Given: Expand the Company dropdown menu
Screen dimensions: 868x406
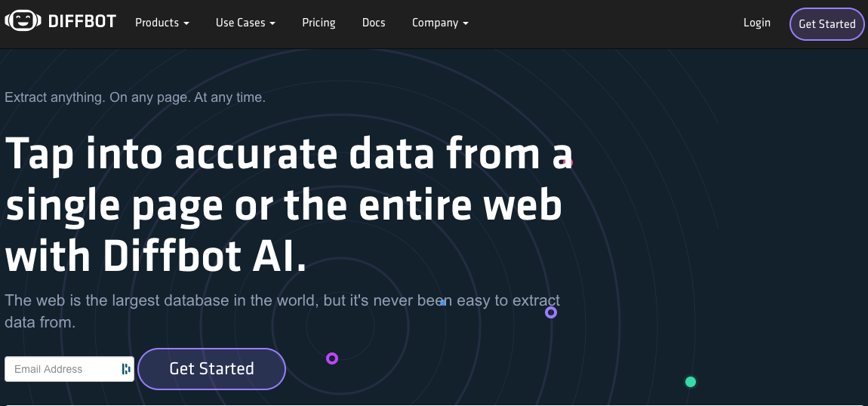Looking at the screenshot, I should (x=440, y=23).
